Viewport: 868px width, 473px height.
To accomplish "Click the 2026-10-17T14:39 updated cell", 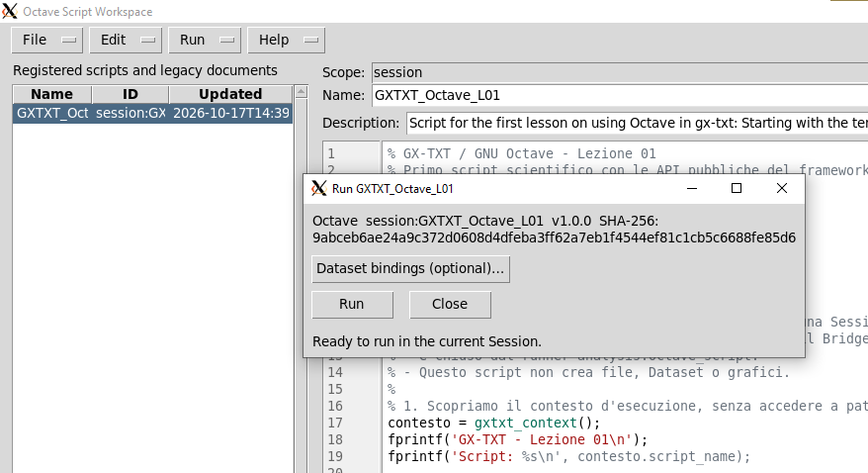I will point(230,113).
